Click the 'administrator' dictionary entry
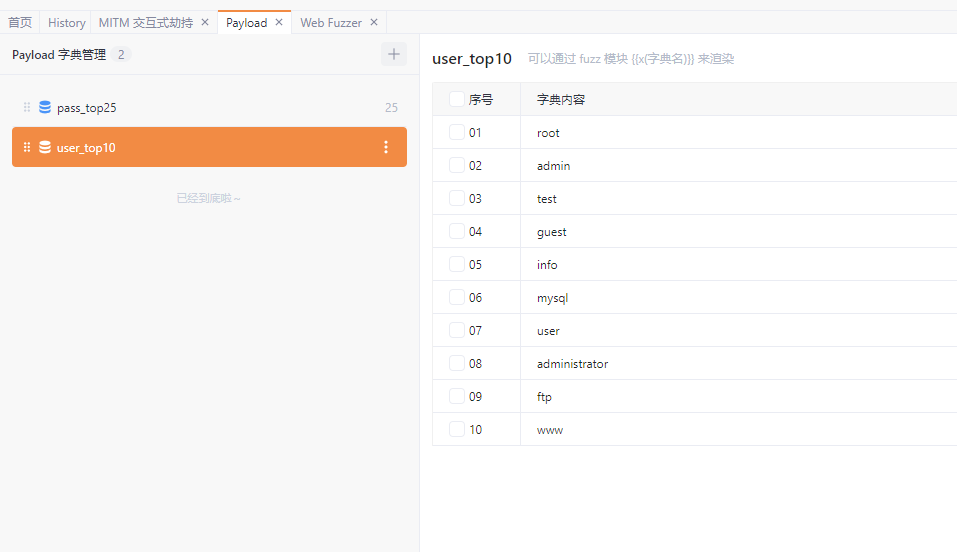This screenshot has width=957, height=552. tap(572, 364)
